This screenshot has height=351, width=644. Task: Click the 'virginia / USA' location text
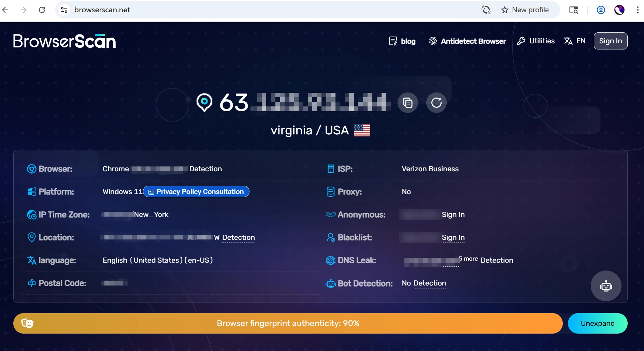[310, 130]
